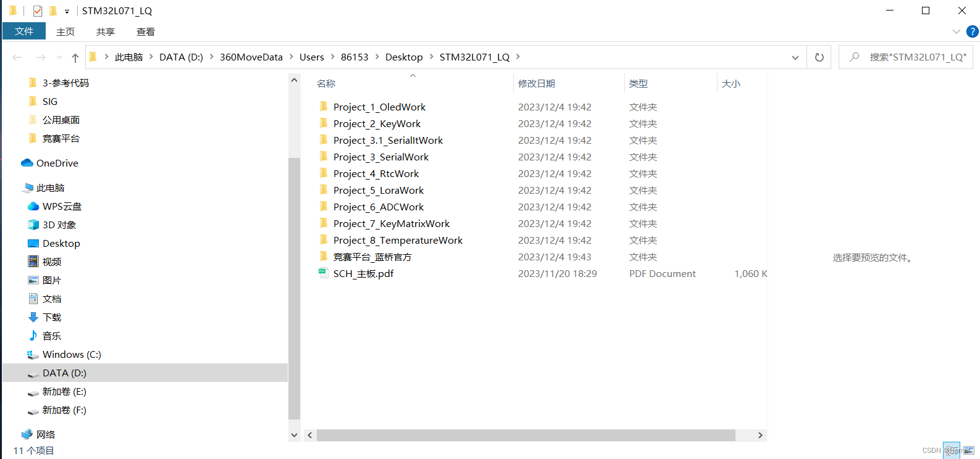
Task: Click Users in the address breadcrumb
Action: 312,57
